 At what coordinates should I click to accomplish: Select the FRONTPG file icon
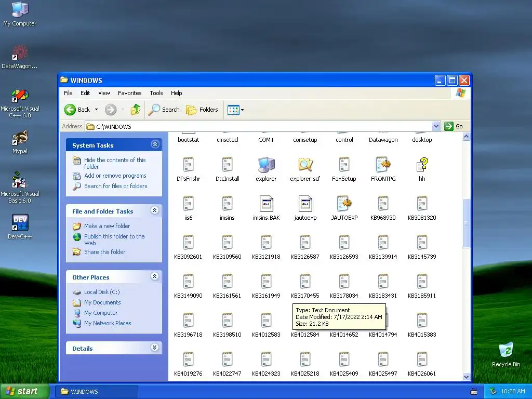click(x=383, y=165)
